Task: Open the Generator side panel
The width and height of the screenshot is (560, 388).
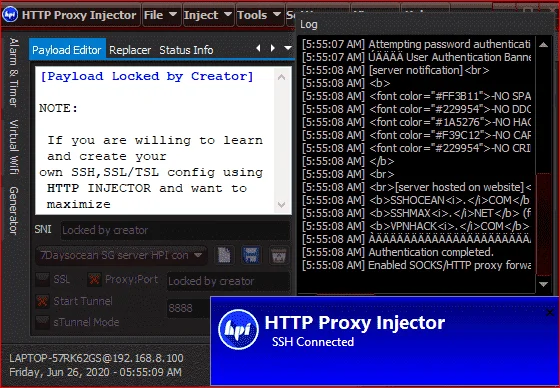Action: 14,210
